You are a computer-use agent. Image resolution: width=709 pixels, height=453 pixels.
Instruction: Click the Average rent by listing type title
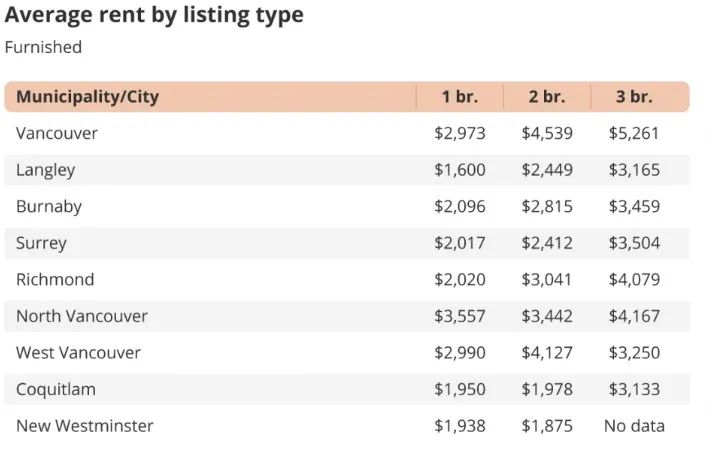(x=154, y=15)
